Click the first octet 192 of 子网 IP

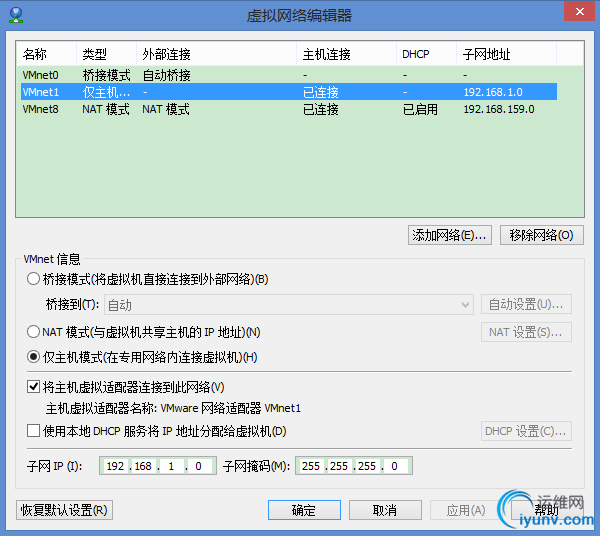tap(115, 466)
